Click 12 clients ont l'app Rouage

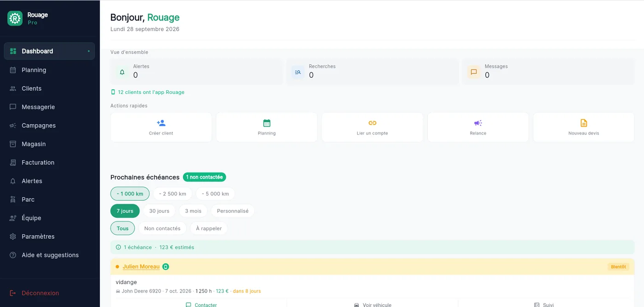pos(151,92)
